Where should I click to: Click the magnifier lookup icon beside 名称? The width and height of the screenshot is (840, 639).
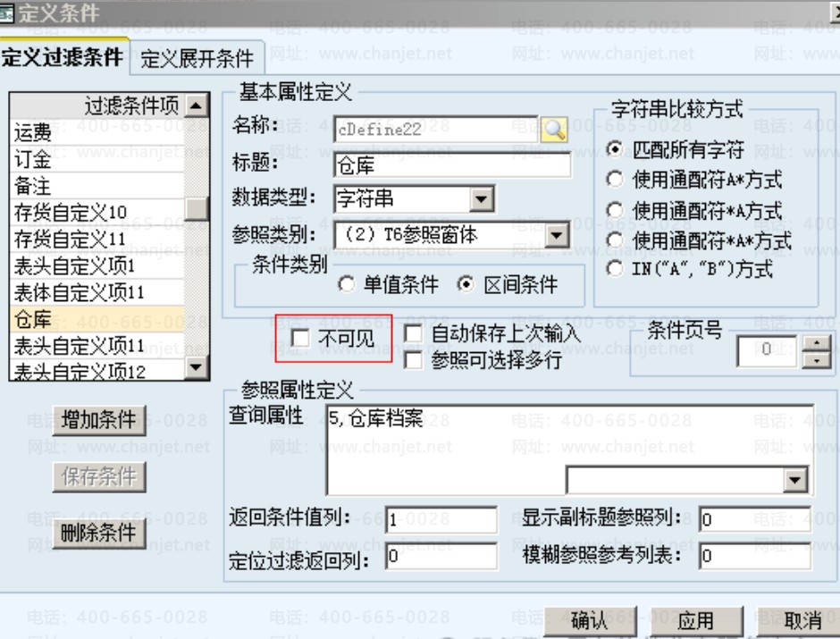[553, 129]
